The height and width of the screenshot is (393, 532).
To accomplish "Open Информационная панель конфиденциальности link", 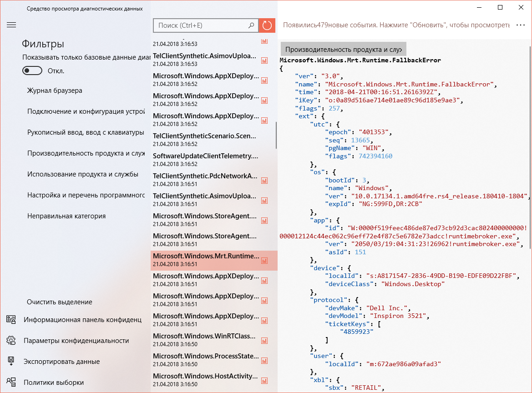I will click(x=82, y=320).
